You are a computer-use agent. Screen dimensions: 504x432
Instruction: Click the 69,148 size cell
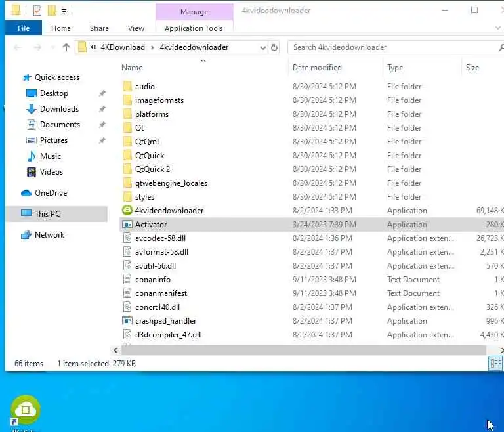pyautogui.click(x=490, y=211)
